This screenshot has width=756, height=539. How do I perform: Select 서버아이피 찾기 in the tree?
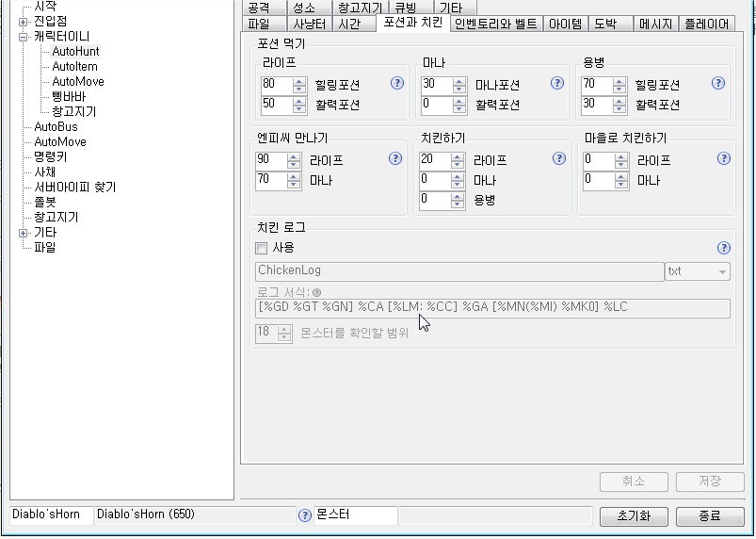click(74, 188)
